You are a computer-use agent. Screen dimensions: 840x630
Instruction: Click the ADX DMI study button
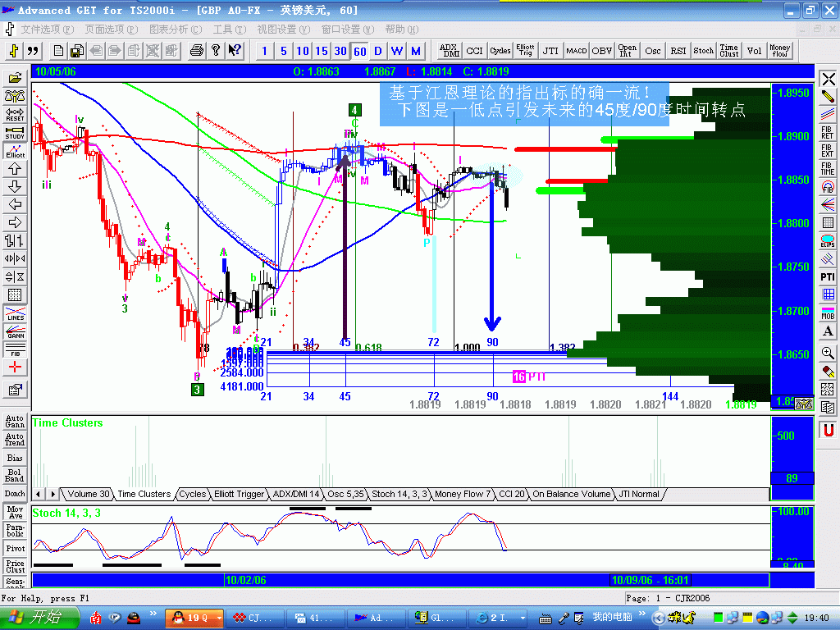click(449, 51)
